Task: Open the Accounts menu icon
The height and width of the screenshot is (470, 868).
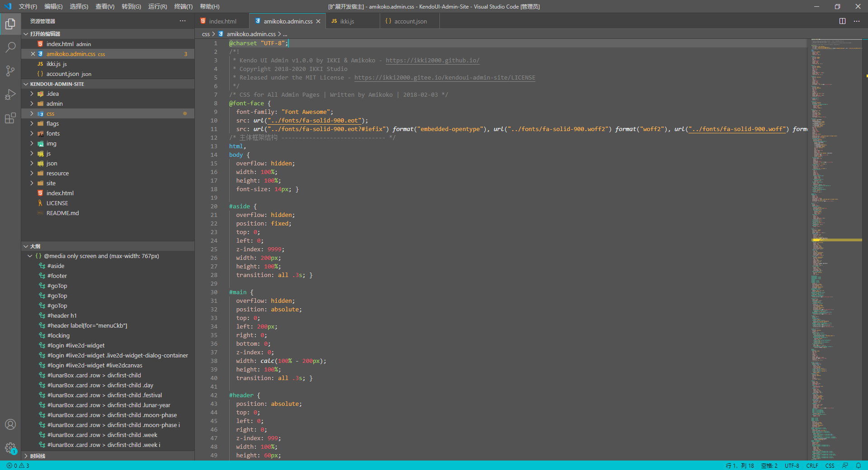Action: [10, 424]
